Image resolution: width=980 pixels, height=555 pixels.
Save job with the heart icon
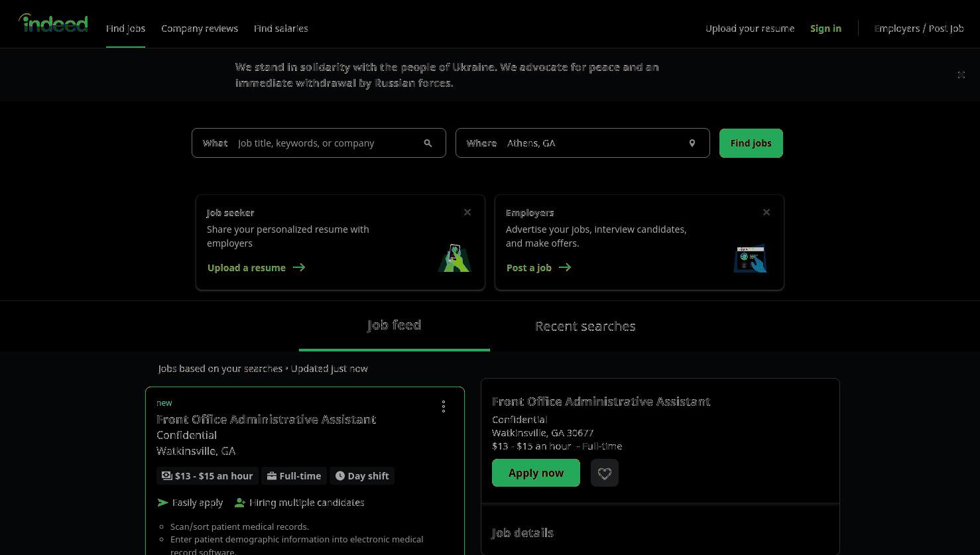coord(605,473)
